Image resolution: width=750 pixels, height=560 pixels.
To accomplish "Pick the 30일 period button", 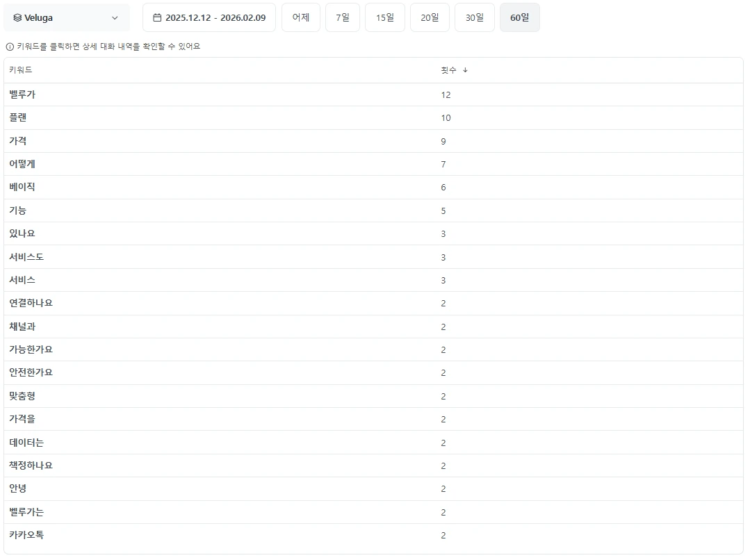I will click(x=475, y=18).
